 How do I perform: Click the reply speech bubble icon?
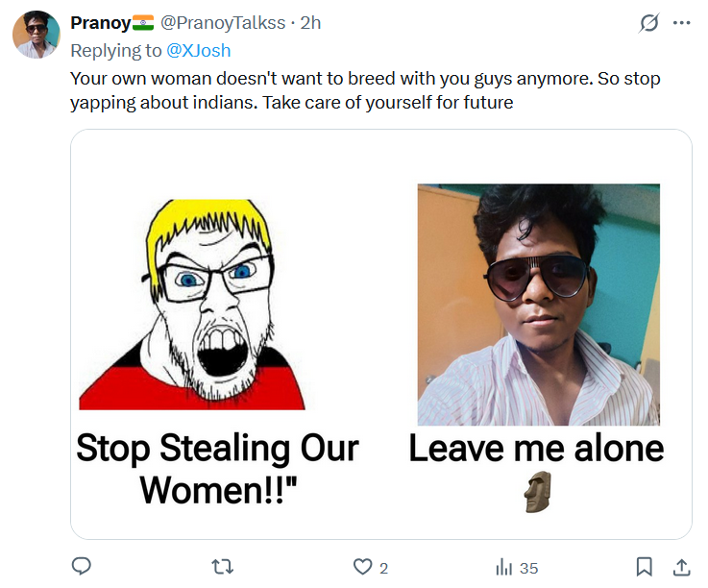83,567
